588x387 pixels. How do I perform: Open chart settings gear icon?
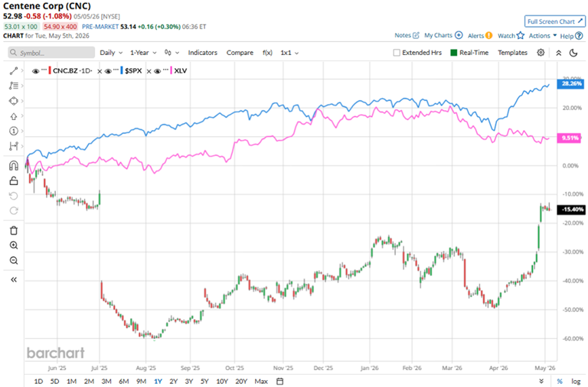tap(541, 53)
